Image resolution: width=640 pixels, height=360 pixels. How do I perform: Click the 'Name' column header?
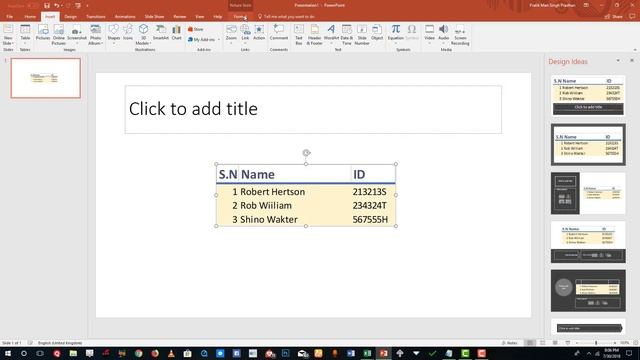coord(258,175)
